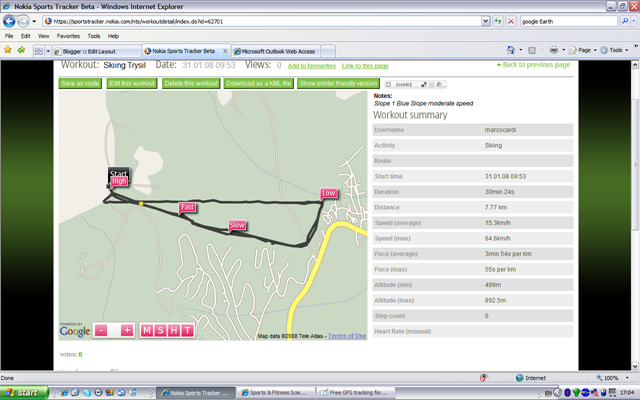
Task: Open Favorites Center star icon
Action: [7, 50]
